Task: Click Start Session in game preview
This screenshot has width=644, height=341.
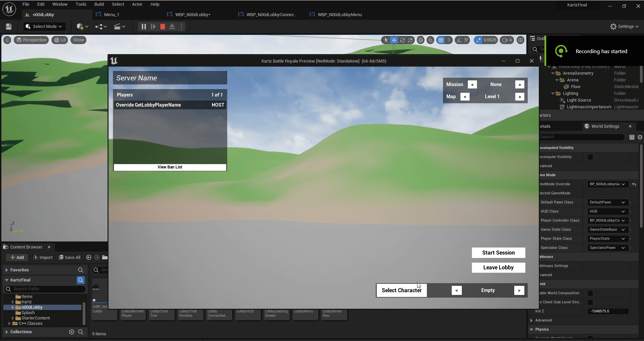Action: coord(498,253)
